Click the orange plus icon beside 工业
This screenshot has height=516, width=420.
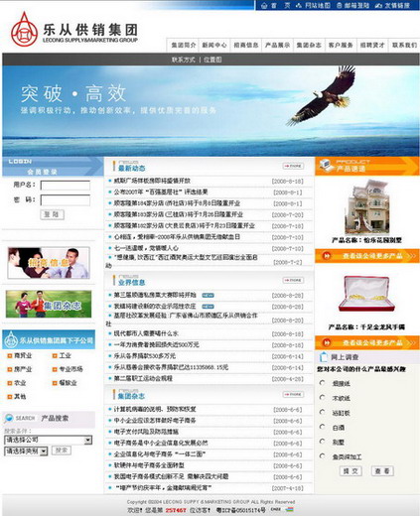55,356
